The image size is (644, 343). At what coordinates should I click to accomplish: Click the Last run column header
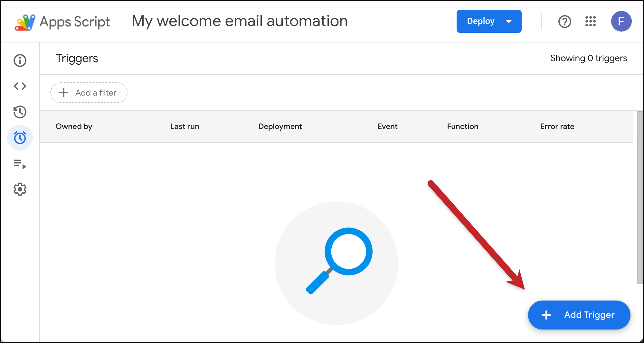click(x=185, y=126)
